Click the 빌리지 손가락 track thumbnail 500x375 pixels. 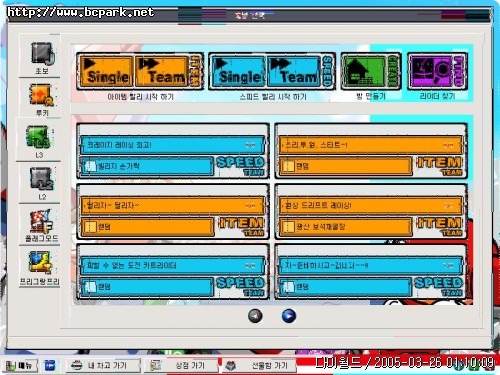(x=90, y=166)
